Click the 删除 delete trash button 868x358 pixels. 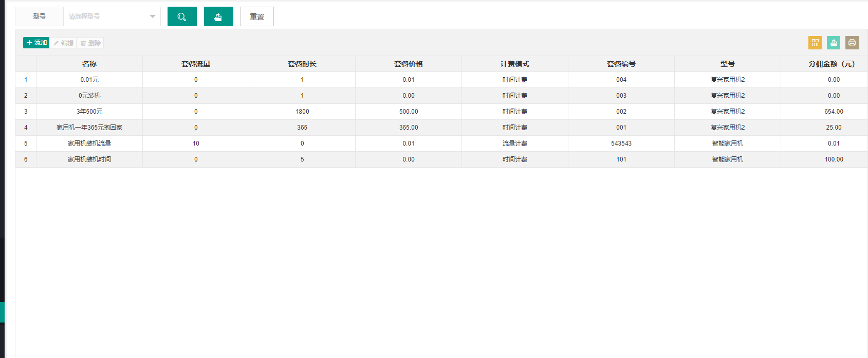(90, 43)
